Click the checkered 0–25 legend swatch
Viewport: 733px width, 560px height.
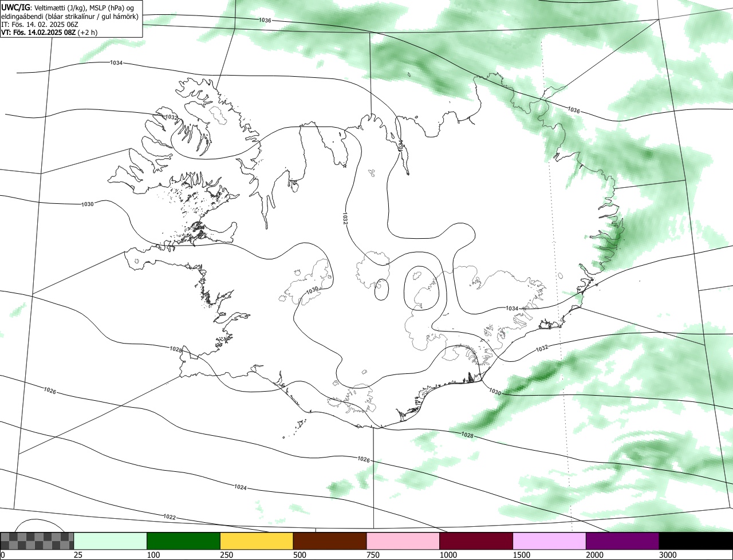(x=37, y=541)
